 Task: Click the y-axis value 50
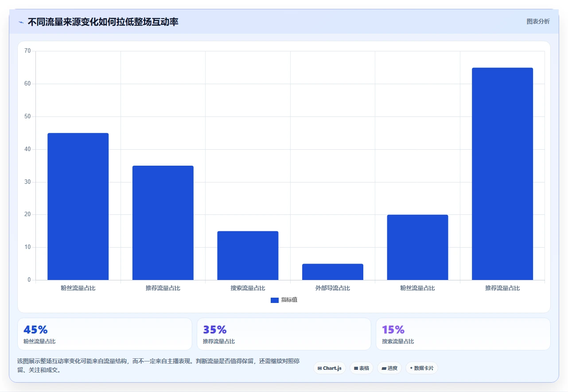pos(27,116)
